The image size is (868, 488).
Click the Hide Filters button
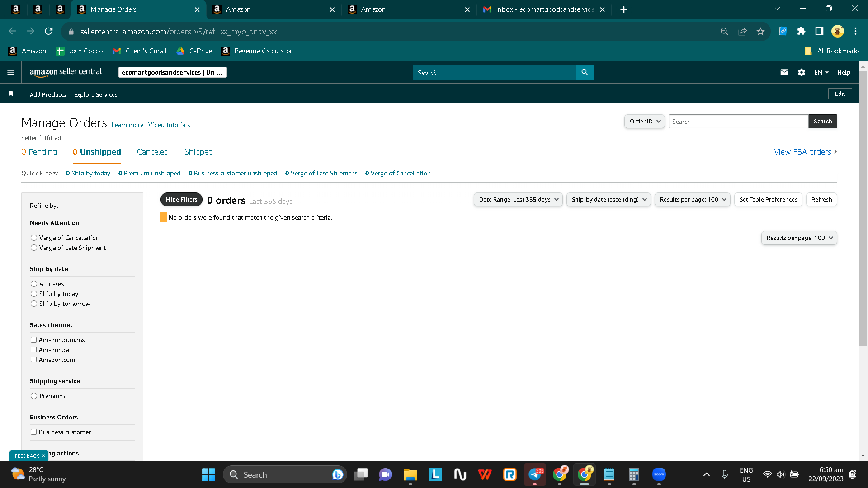tap(181, 199)
